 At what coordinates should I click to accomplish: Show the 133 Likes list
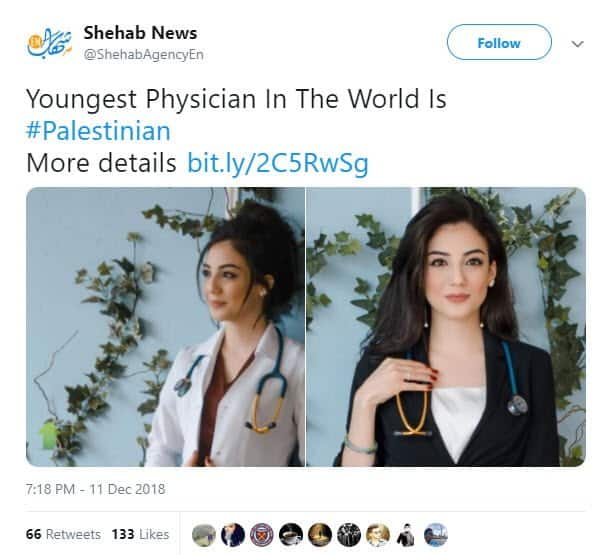click(x=141, y=534)
